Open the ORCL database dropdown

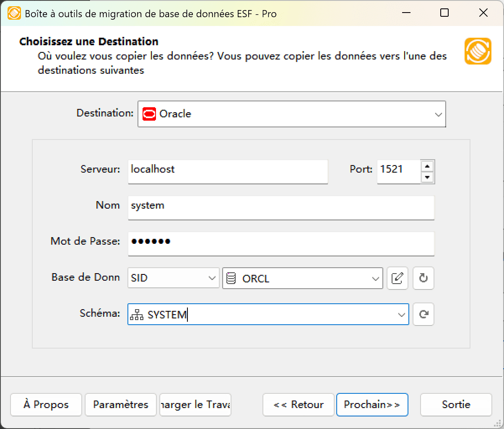point(375,278)
